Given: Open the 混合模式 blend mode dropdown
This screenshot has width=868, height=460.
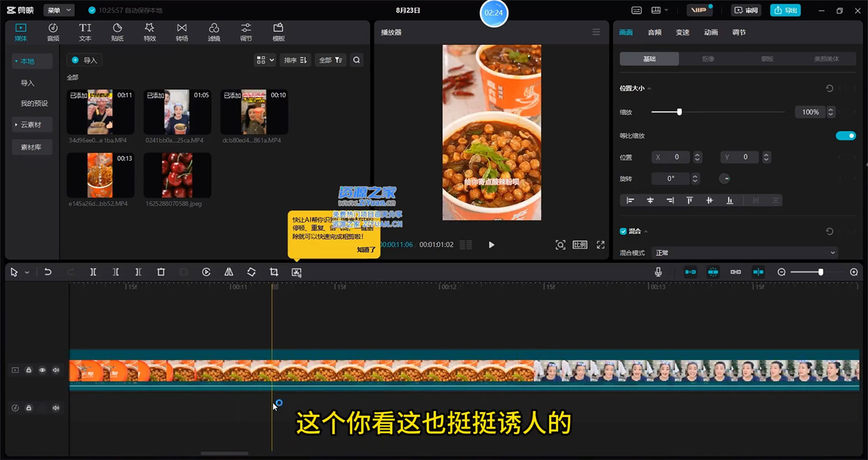Looking at the screenshot, I should coord(745,252).
